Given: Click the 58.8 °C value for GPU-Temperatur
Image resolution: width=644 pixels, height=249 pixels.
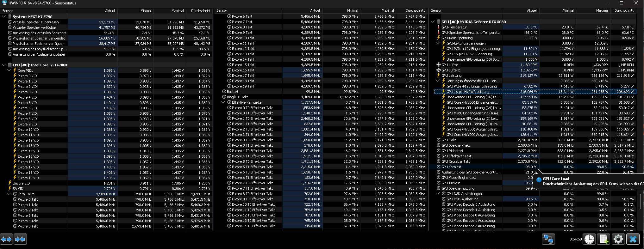Looking at the screenshot, I should coord(531,27).
